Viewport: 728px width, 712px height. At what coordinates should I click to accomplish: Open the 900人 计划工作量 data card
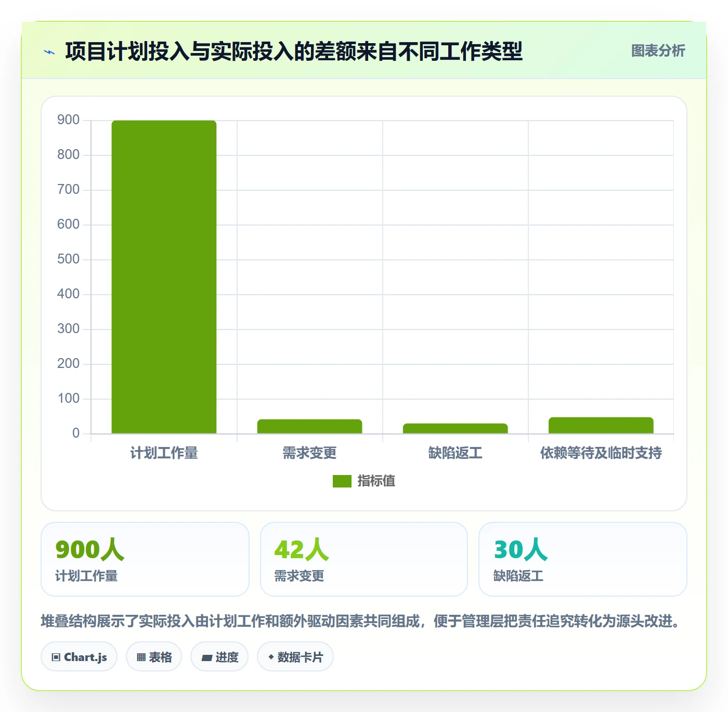coord(145,559)
